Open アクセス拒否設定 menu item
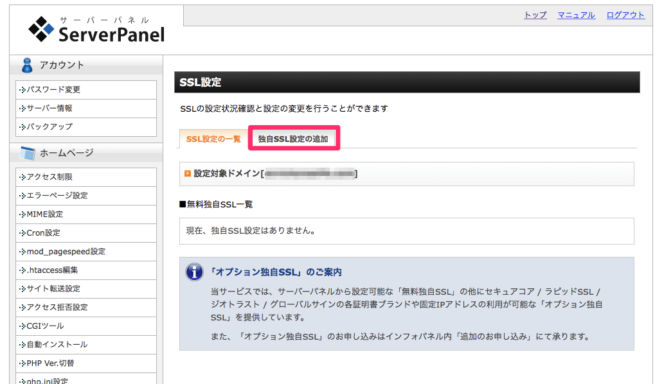This screenshot has width=664, height=384. (86, 307)
